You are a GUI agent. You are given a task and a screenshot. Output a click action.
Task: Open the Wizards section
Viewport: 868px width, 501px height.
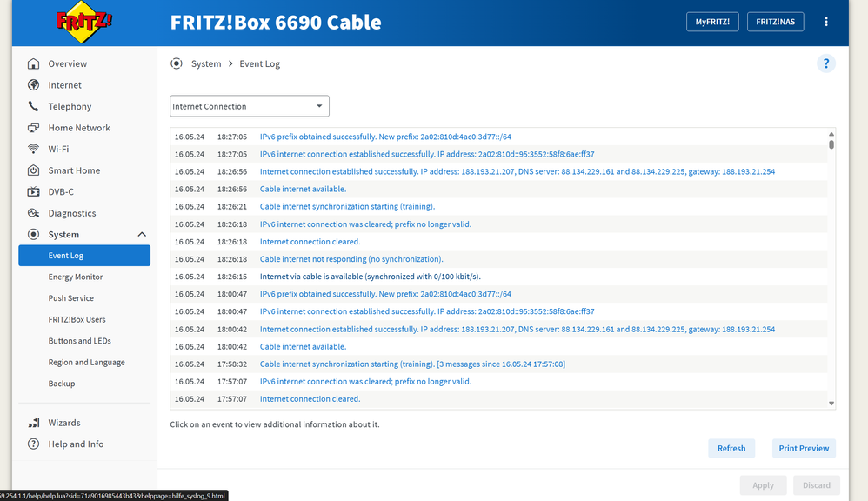pyautogui.click(x=64, y=423)
